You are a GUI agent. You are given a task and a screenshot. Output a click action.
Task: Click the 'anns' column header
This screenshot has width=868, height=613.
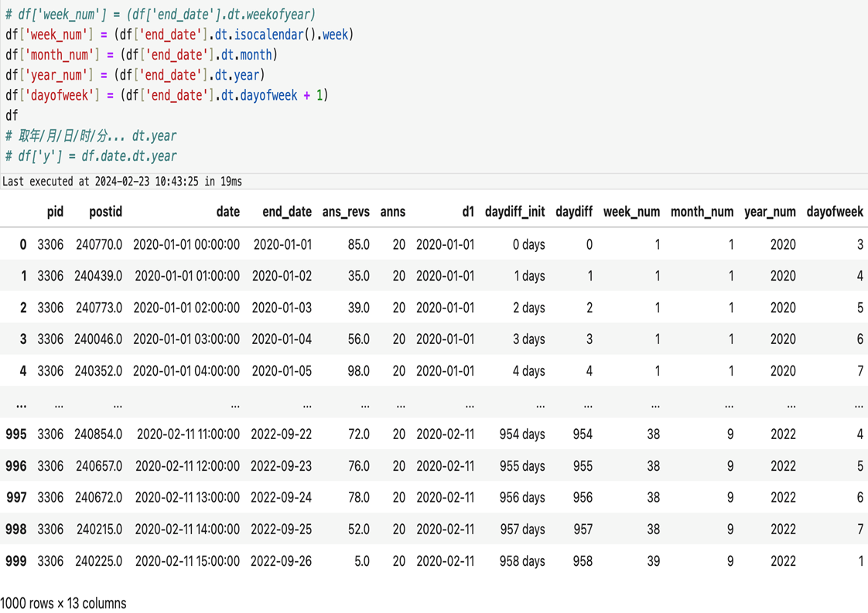[x=393, y=212]
